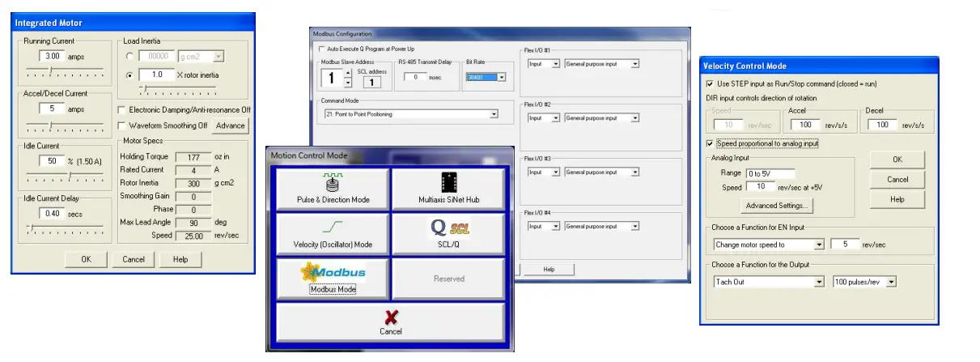This screenshot has width=980, height=362.
Task: Click Help in Modbus Configuration window
Action: point(549,269)
